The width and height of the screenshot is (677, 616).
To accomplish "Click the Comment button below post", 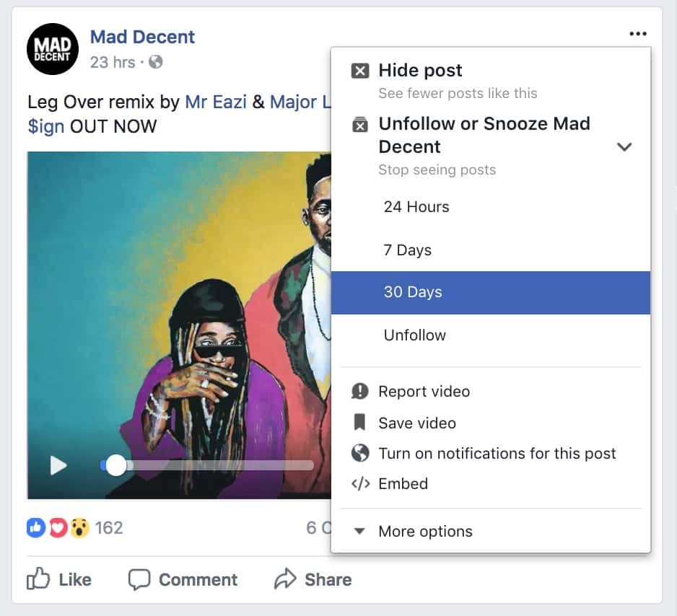I will [x=183, y=579].
